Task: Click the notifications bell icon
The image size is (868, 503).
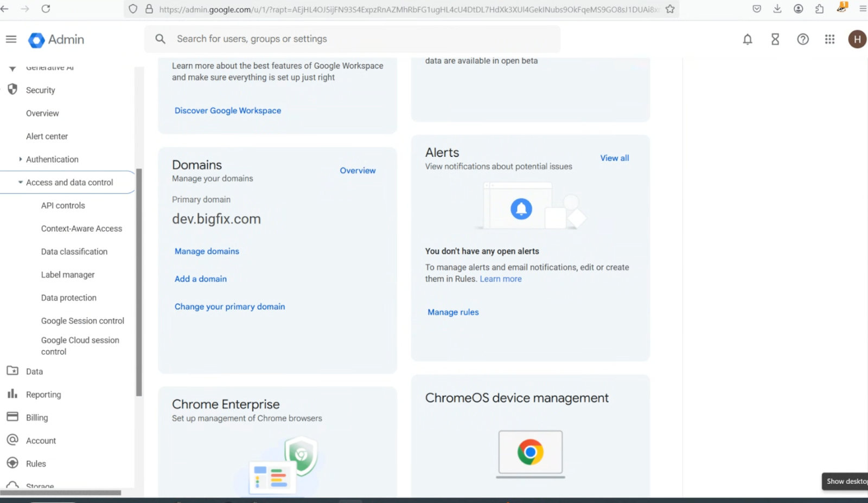Action: [x=747, y=40]
